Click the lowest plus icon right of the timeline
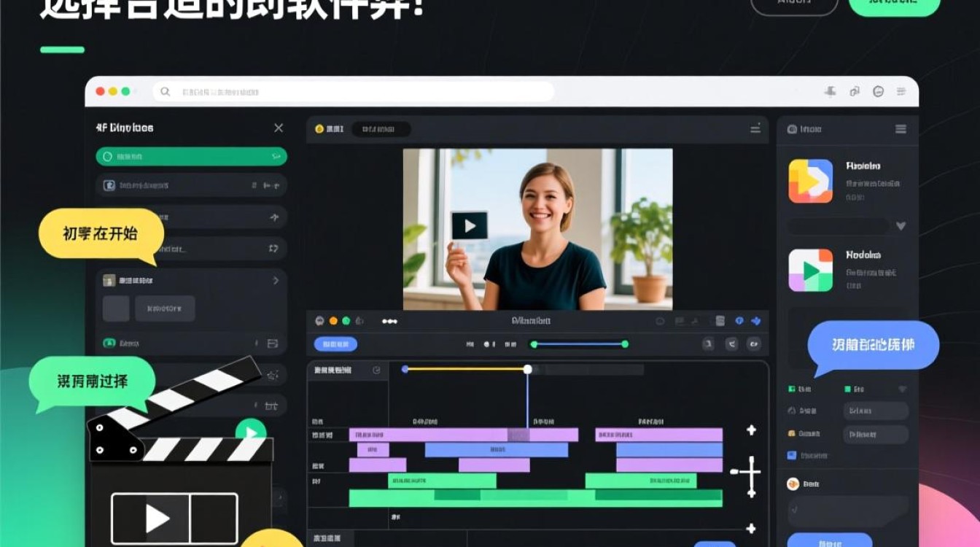 (751, 529)
